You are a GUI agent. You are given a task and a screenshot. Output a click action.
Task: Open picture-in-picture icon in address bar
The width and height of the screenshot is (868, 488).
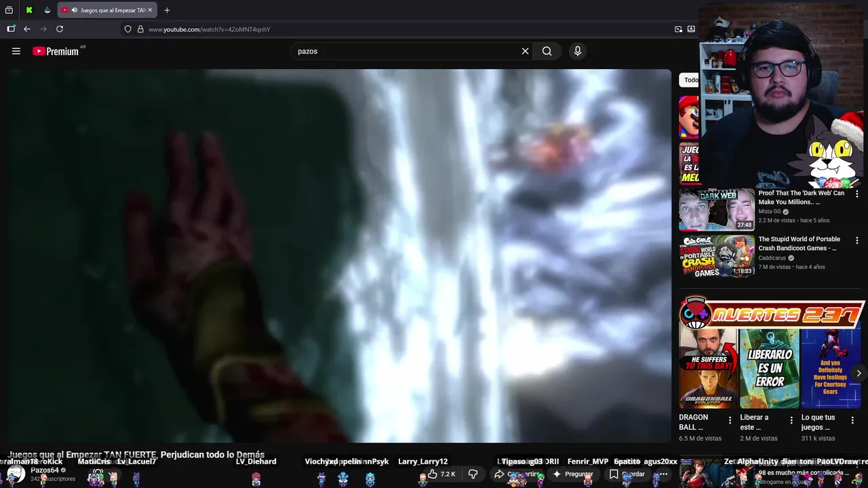tap(678, 29)
